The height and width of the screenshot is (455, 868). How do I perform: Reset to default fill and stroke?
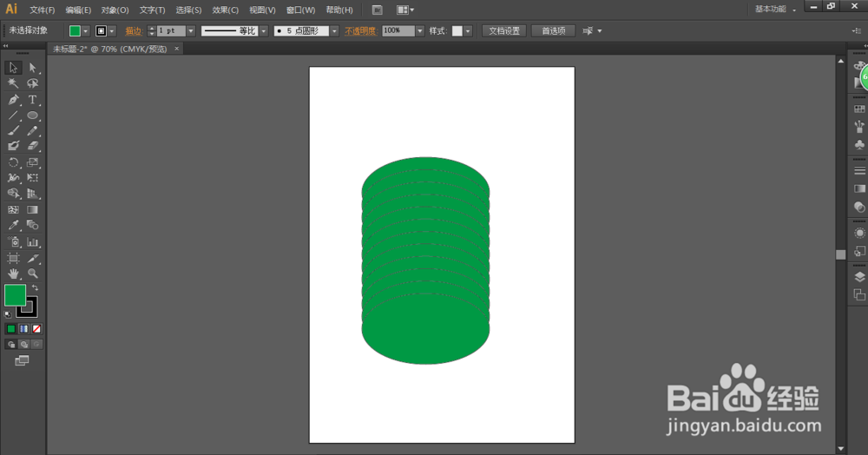[x=8, y=314]
